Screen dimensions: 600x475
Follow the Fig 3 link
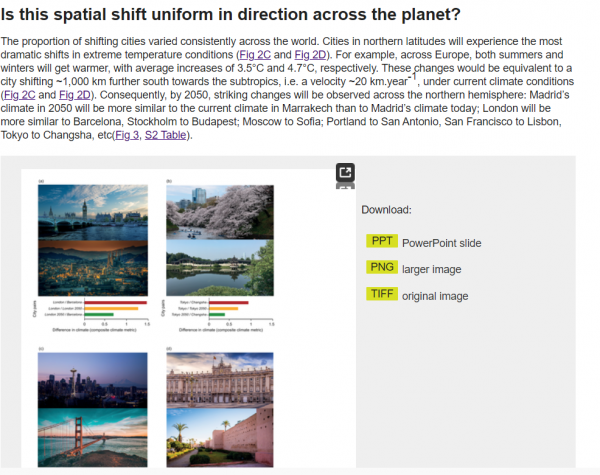pyautogui.click(x=126, y=134)
